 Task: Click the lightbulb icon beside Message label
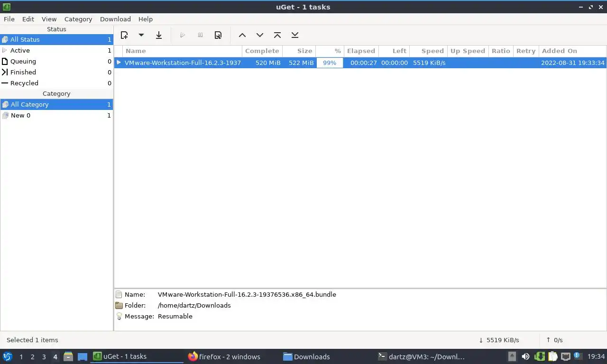tap(119, 316)
